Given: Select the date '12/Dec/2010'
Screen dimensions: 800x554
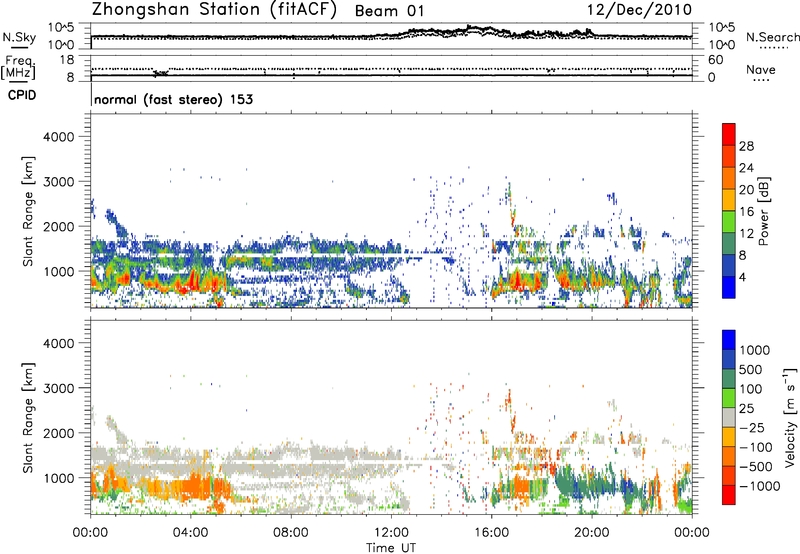Looking at the screenshot, I should [x=639, y=10].
